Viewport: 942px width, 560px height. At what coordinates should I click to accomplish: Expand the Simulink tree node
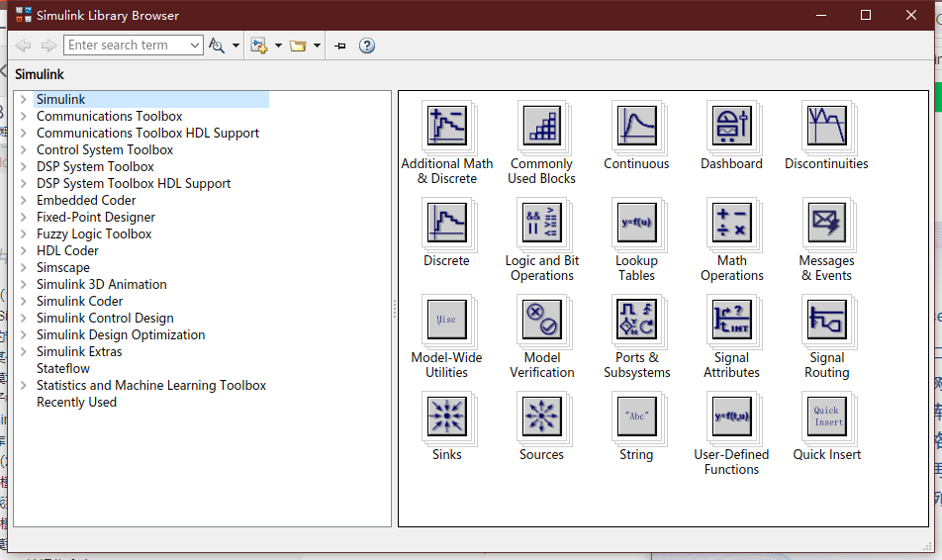[x=24, y=99]
